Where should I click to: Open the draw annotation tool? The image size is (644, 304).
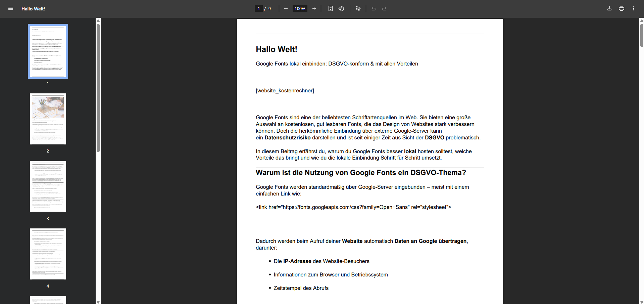(x=358, y=8)
